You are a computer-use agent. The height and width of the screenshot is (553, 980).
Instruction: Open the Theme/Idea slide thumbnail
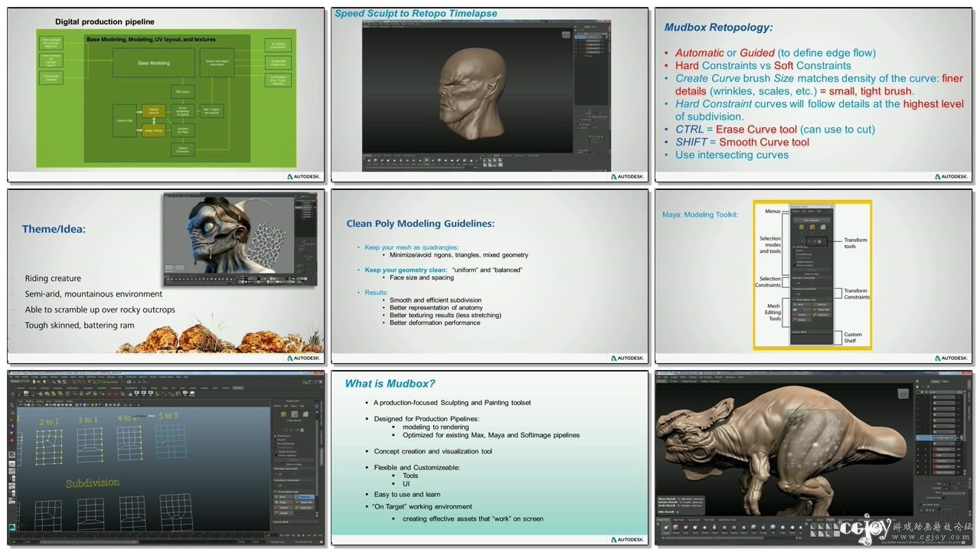(x=166, y=276)
